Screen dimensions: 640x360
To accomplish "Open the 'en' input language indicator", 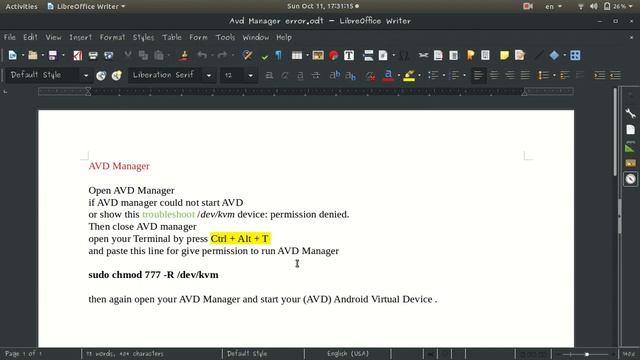I will (x=553, y=6).
